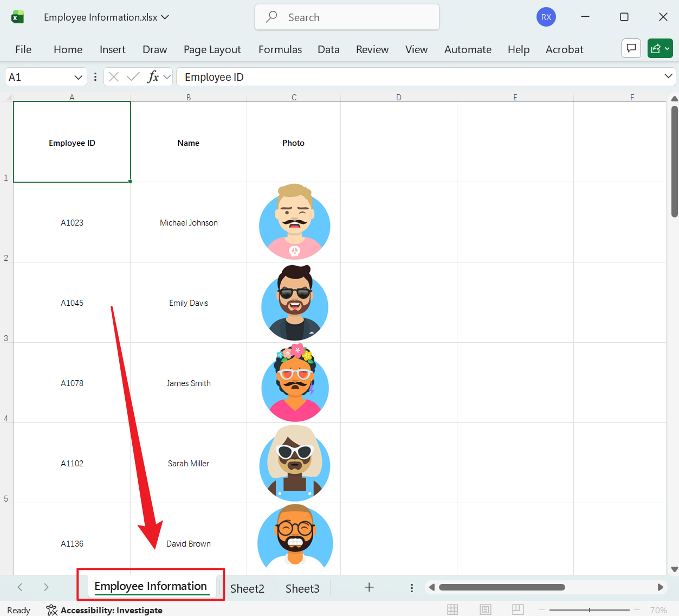Open the document title dropdown next to filename

[x=164, y=17]
